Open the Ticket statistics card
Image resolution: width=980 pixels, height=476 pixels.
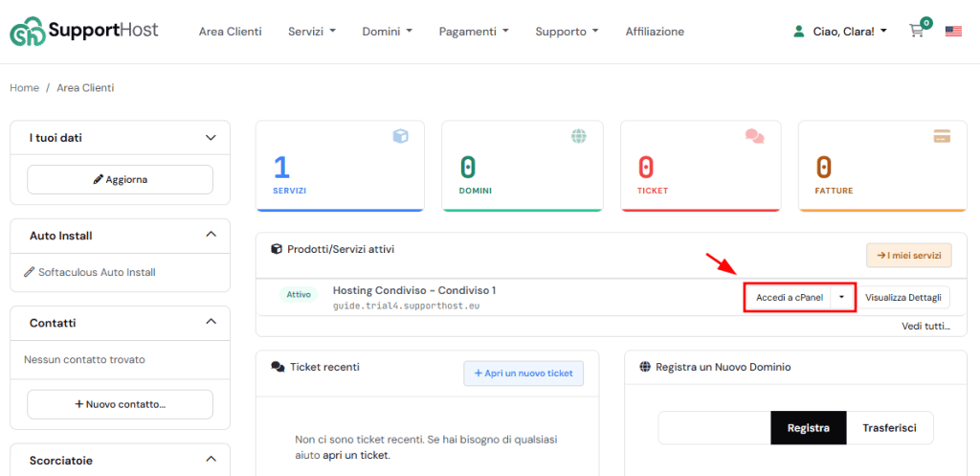click(701, 166)
